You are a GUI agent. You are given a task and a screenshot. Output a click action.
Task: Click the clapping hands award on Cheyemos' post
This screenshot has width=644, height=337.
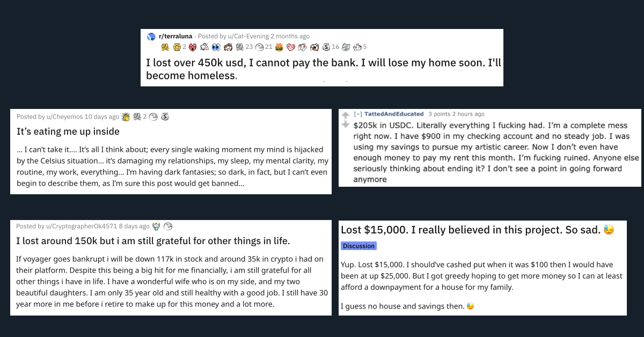[x=126, y=117]
